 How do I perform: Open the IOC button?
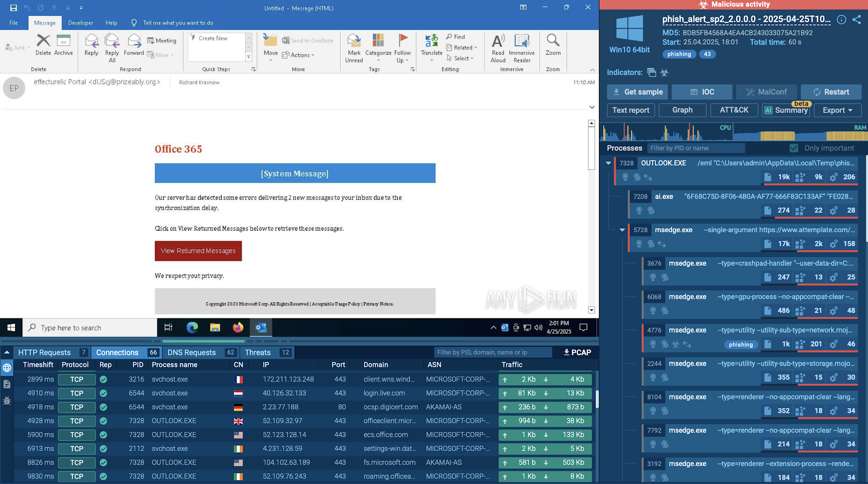702,92
